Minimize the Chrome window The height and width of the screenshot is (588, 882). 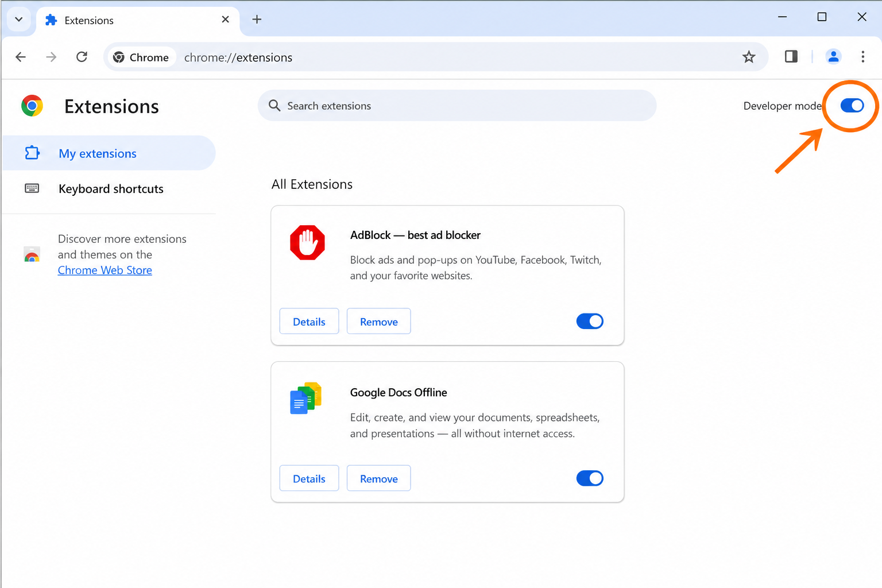click(x=782, y=17)
